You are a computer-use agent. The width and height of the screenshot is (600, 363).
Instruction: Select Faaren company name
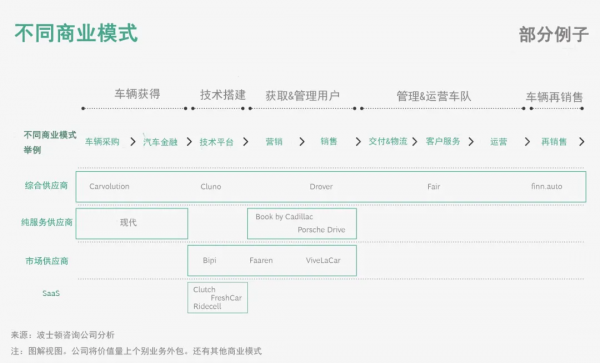click(261, 260)
